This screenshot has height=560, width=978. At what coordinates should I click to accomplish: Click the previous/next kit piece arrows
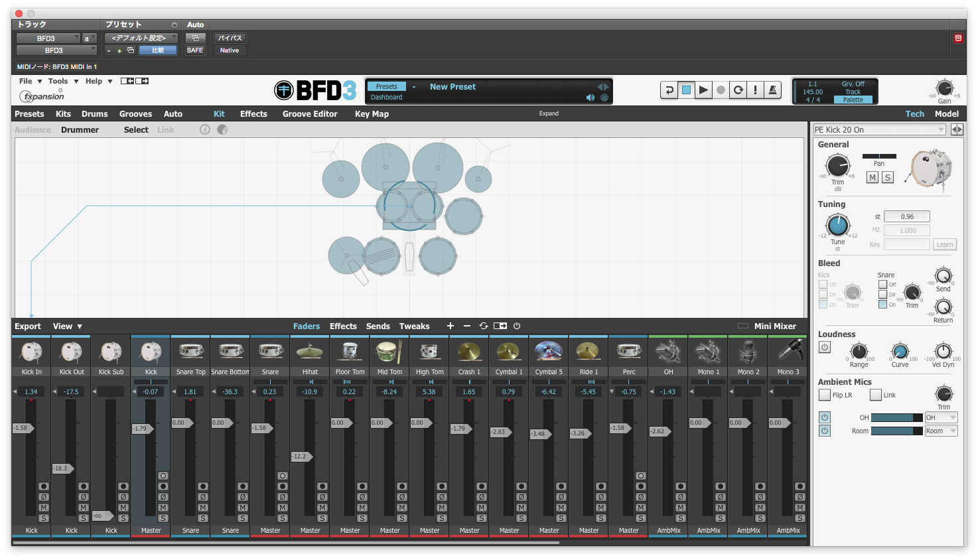(957, 129)
